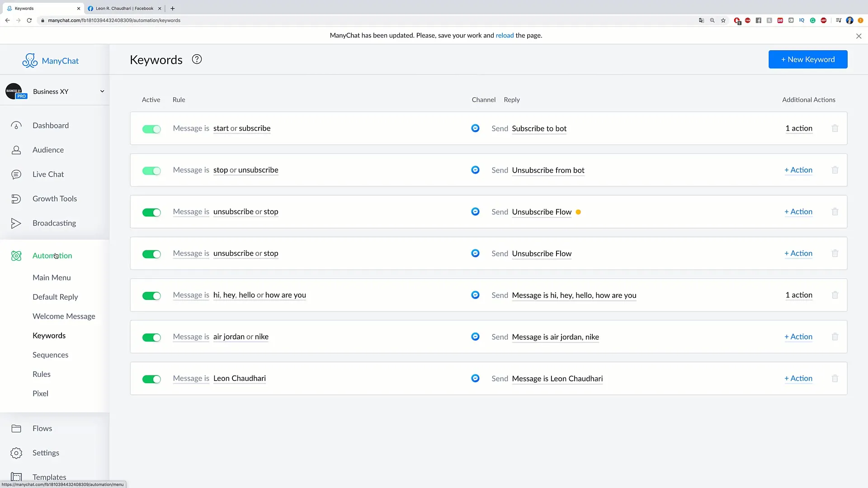The width and height of the screenshot is (868, 488).
Task: Click the New Keyword button
Action: [x=808, y=59]
